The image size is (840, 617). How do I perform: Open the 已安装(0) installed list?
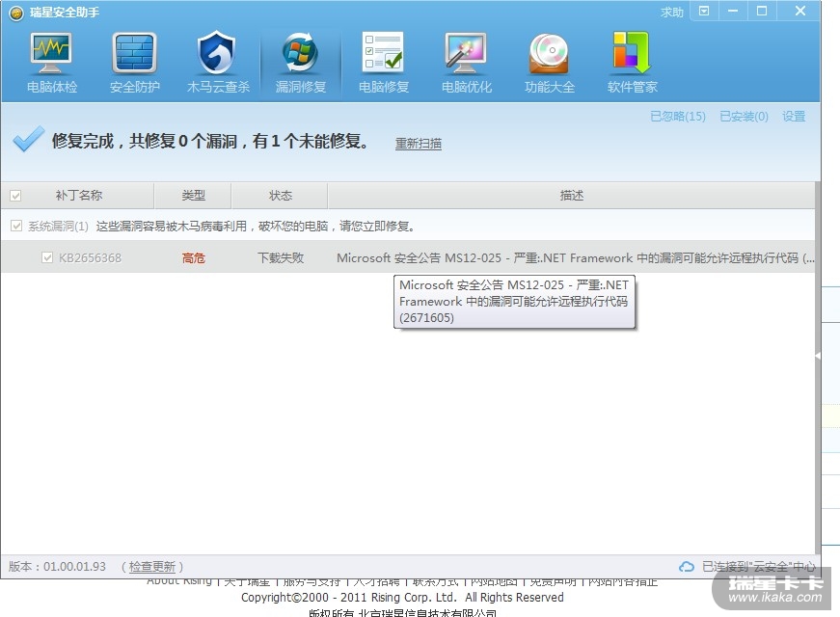point(744,117)
